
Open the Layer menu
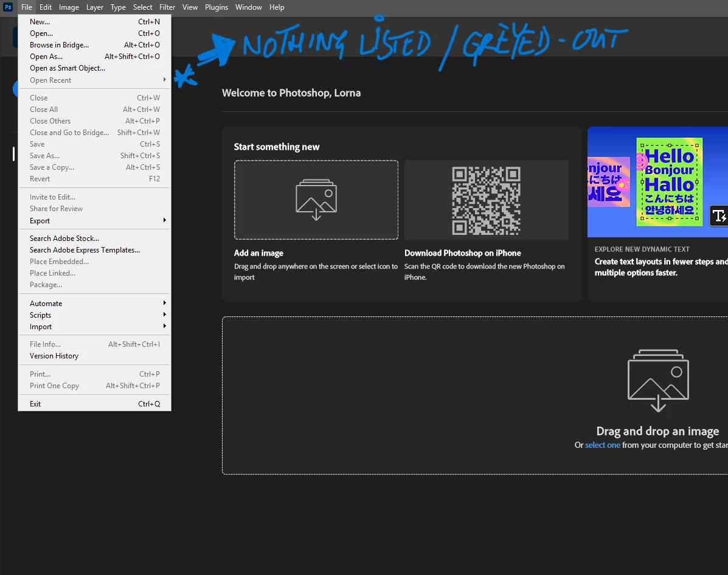coord(95,7)
